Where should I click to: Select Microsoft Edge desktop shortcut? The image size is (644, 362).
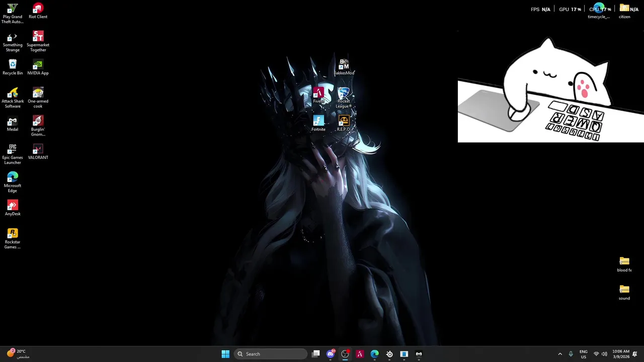(x=13, y=183)
